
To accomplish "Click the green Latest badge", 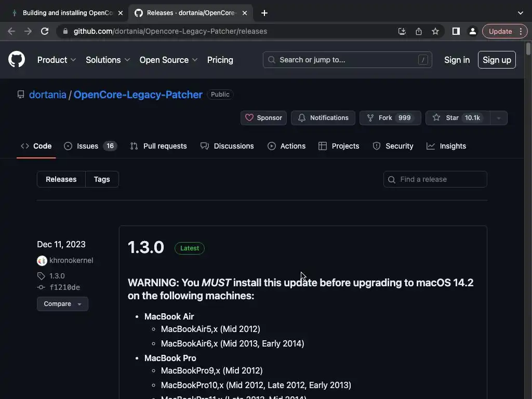I will 190,248.
